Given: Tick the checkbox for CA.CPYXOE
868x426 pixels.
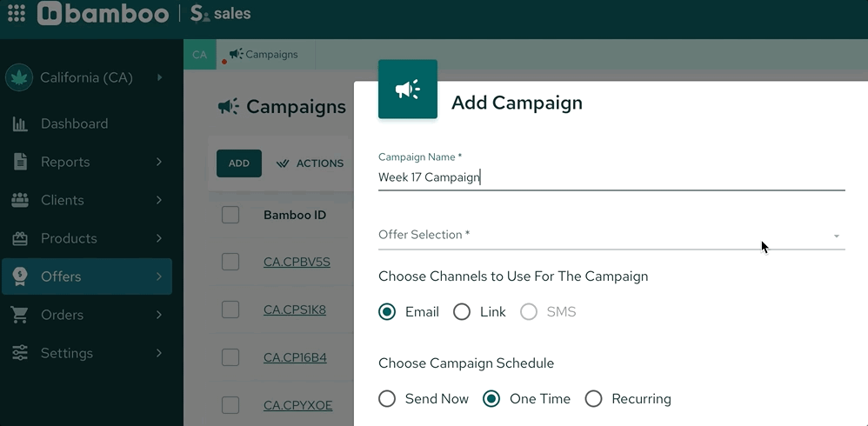Looking at the screenshot, I should 230,405.
